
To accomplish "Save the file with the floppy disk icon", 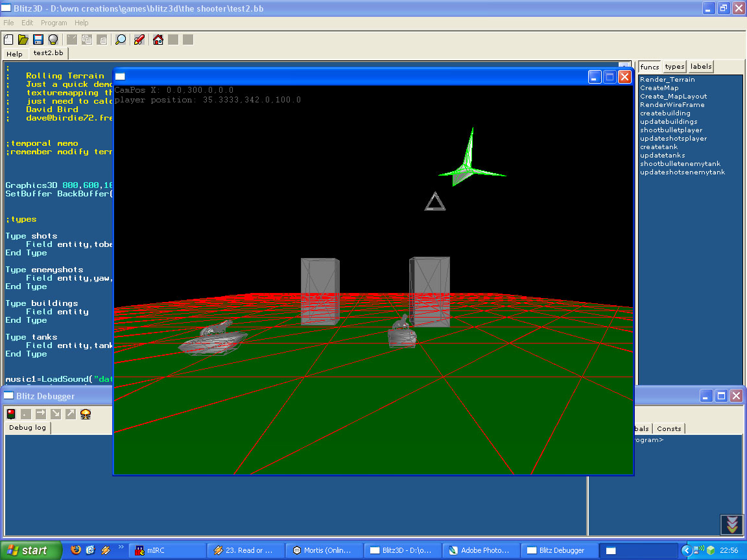I will [x=38, y=40].
